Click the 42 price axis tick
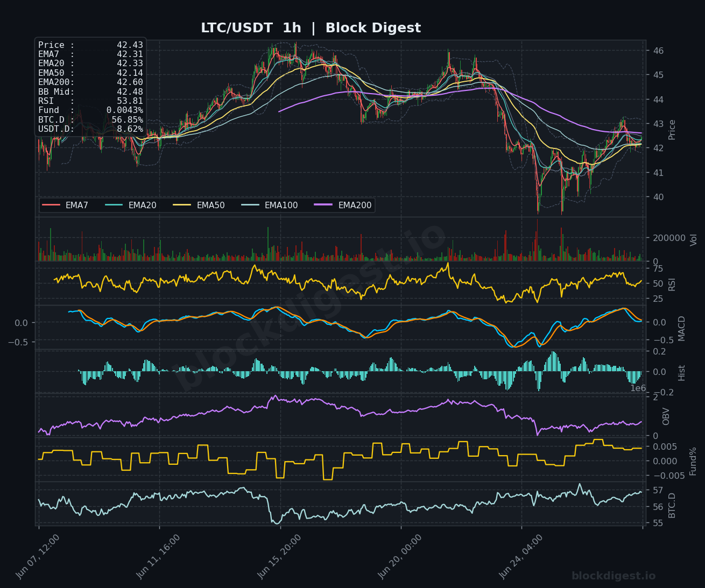705x588 pixels. click(x=658, y=148)
